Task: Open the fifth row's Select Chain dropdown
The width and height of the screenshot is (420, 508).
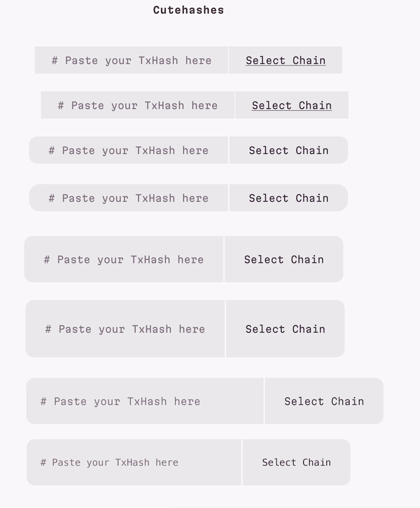Action: (x=284, y=260)
